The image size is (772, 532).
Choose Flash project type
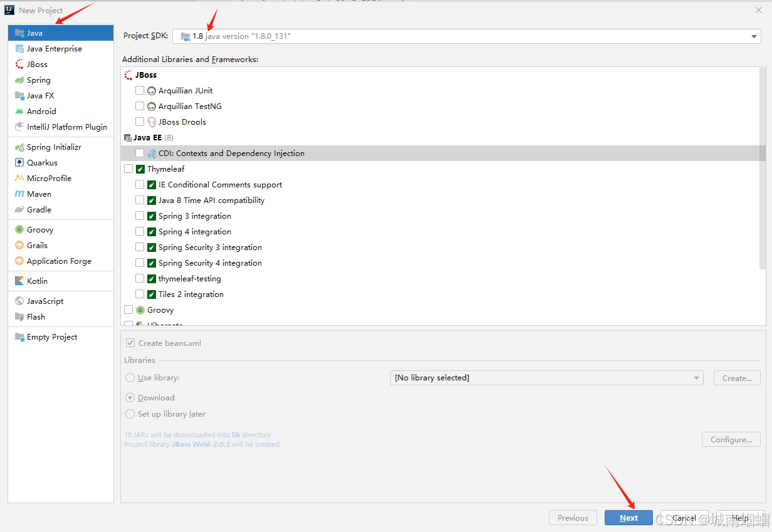[x=61, y=316]
